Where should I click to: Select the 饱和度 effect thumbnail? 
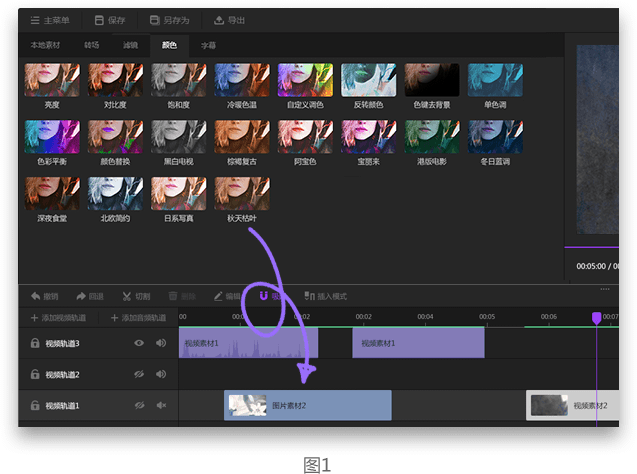179,80
